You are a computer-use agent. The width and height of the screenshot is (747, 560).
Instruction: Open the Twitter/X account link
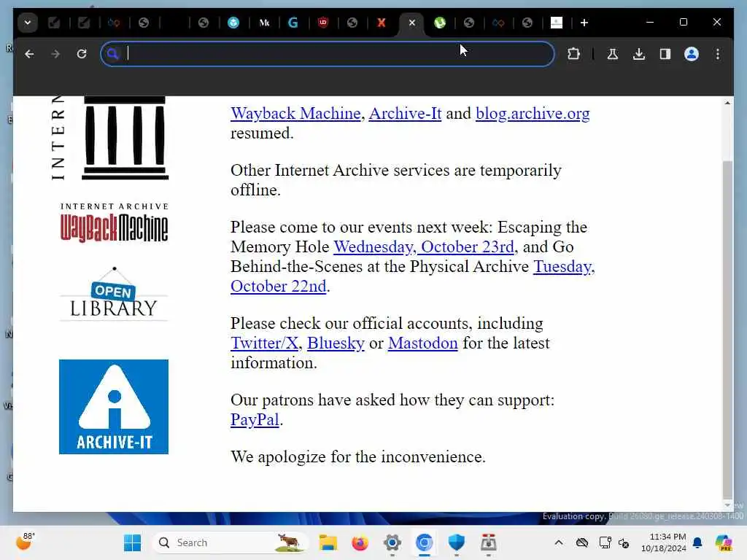[264, 343]
